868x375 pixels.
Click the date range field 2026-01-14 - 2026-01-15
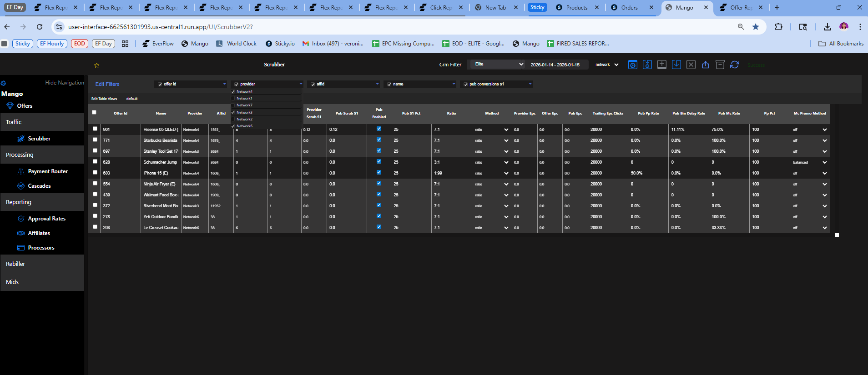pyautogui.click(x=555, y=65)
